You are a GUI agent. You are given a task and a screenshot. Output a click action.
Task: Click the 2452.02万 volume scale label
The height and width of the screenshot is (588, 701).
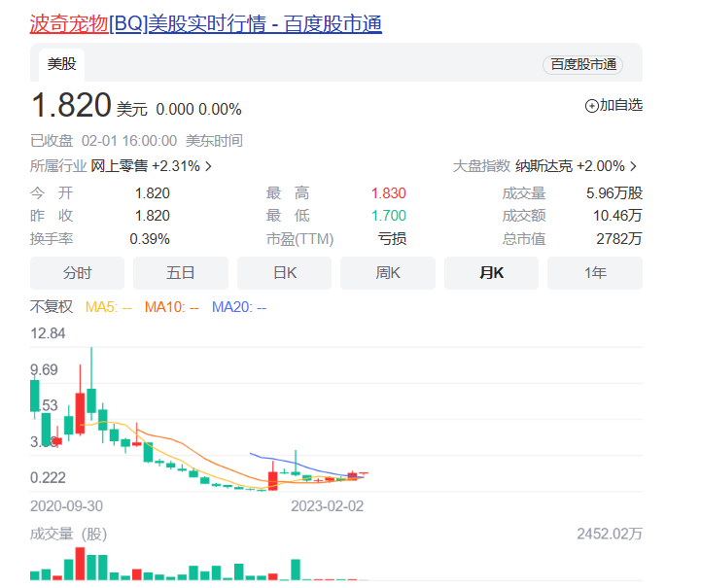point(610,534)
